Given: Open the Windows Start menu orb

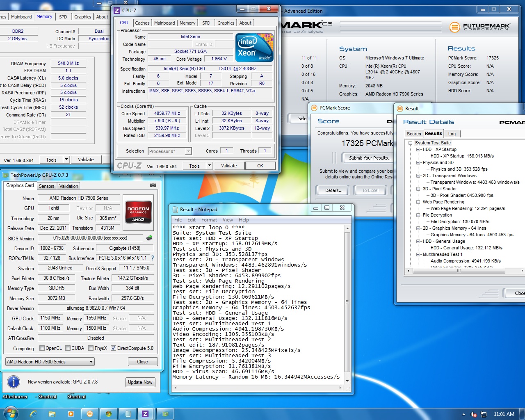Looking at the screenshot, I should [10, 413].
